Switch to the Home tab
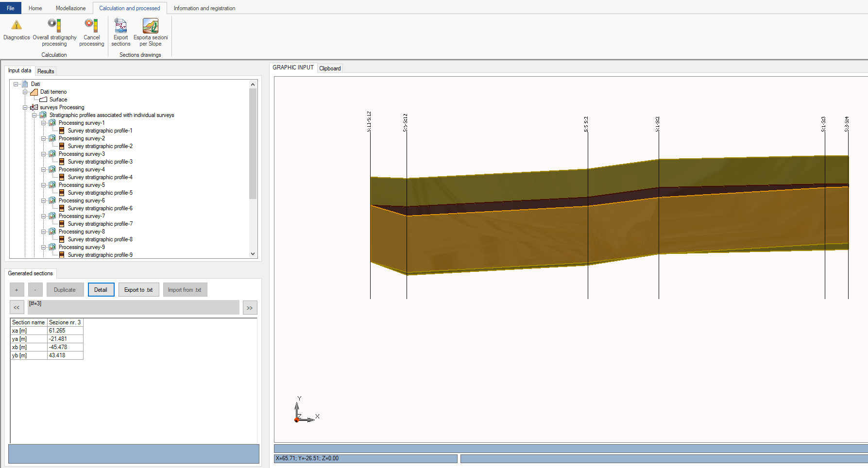Viewport: 868px width, 468px height. point(35,8)
